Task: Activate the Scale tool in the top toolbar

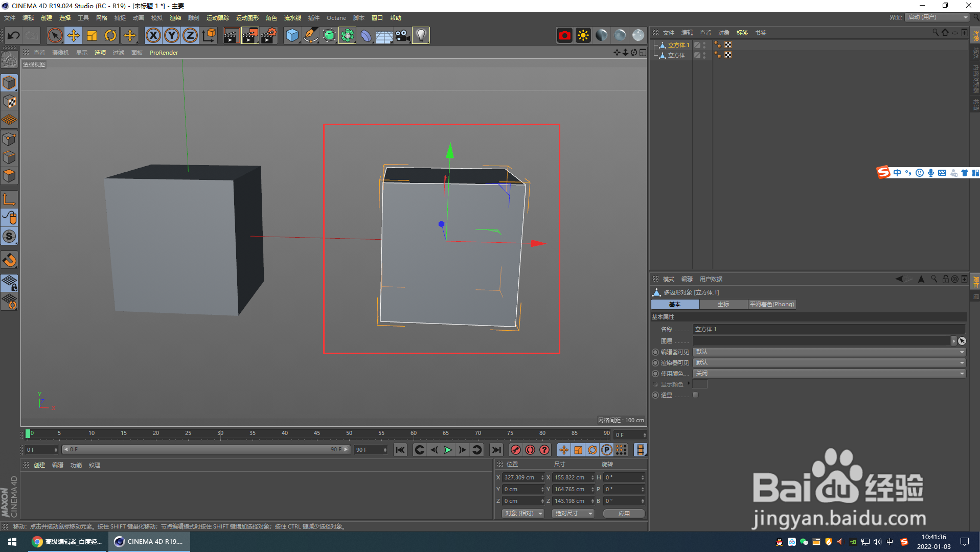Action: coord(92,35)
